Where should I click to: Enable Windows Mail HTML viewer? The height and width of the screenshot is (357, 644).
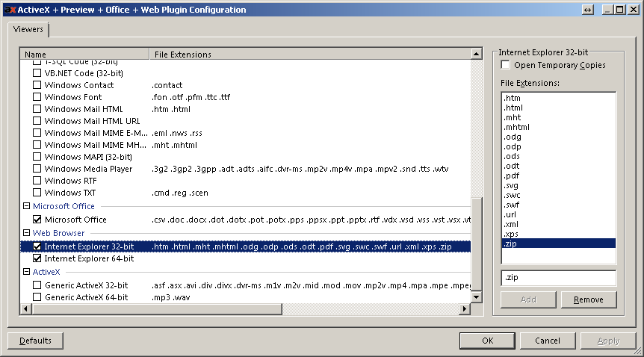tap(37, 109)
